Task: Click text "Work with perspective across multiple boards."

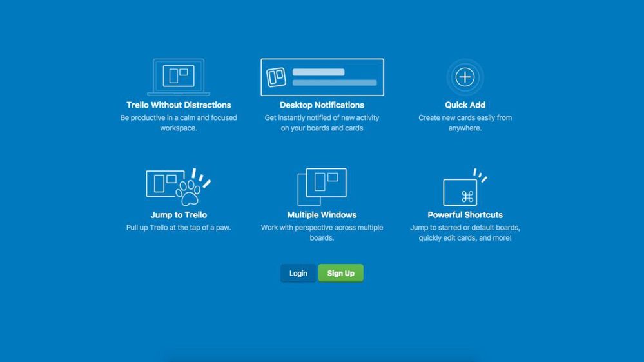Action: pos(322,232)
